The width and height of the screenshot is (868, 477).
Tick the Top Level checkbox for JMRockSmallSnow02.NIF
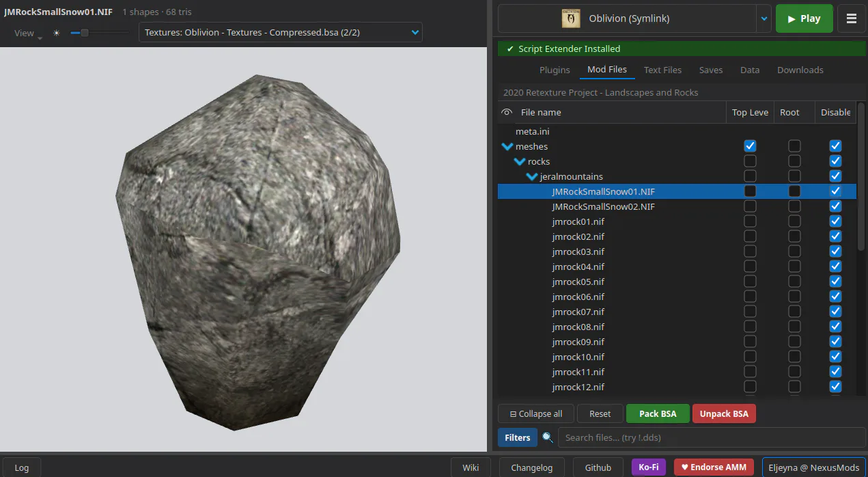pyautogui.click(x=750, y=206)
